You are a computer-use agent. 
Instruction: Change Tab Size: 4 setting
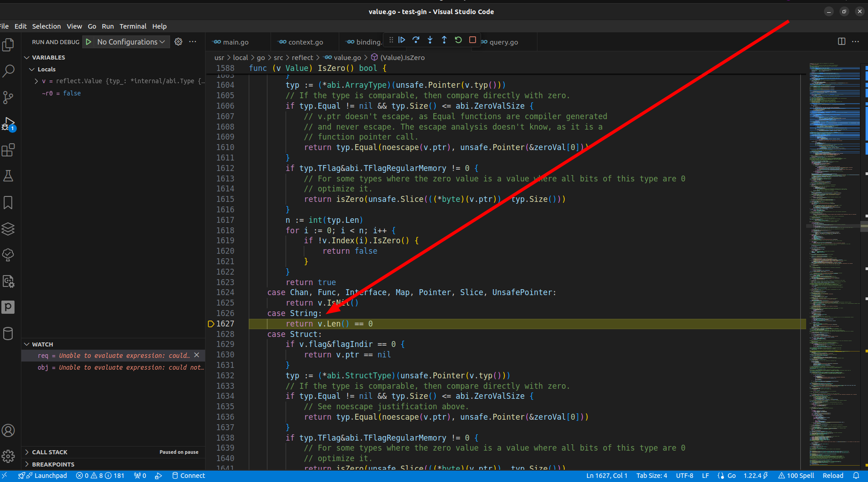click(652, 476)
